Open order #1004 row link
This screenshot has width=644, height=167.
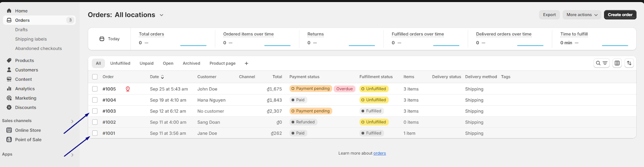(109, 100)
